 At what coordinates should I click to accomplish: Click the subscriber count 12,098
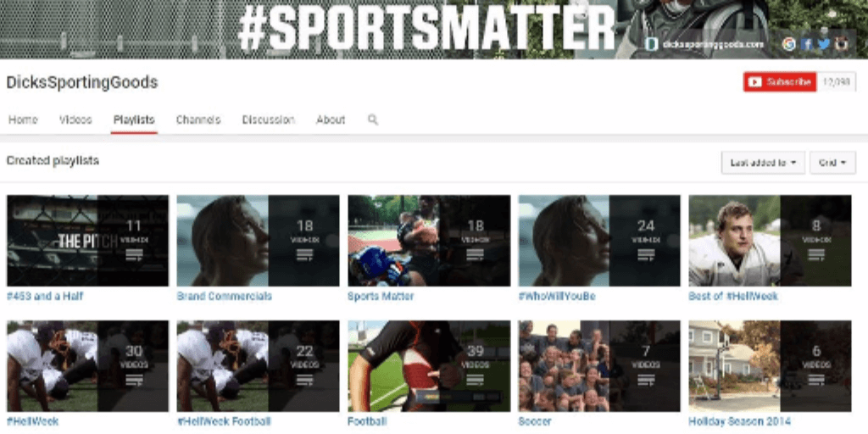point(836,82)
